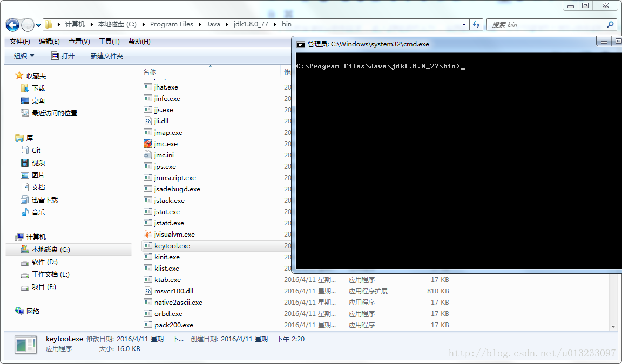Open the 文件(F) menu
Image resolution: width=622 pixels, height=364 pixels.
click(x=20, y=41)
